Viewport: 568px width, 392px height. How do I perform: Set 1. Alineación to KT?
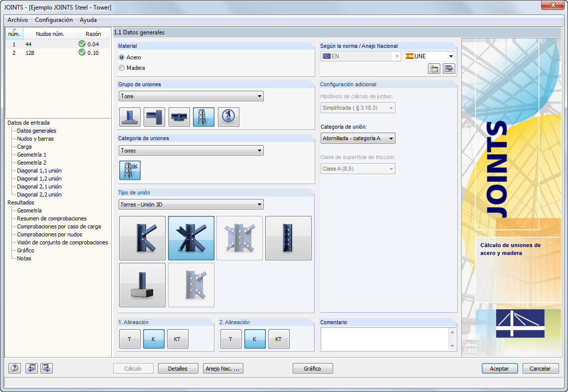178,339
